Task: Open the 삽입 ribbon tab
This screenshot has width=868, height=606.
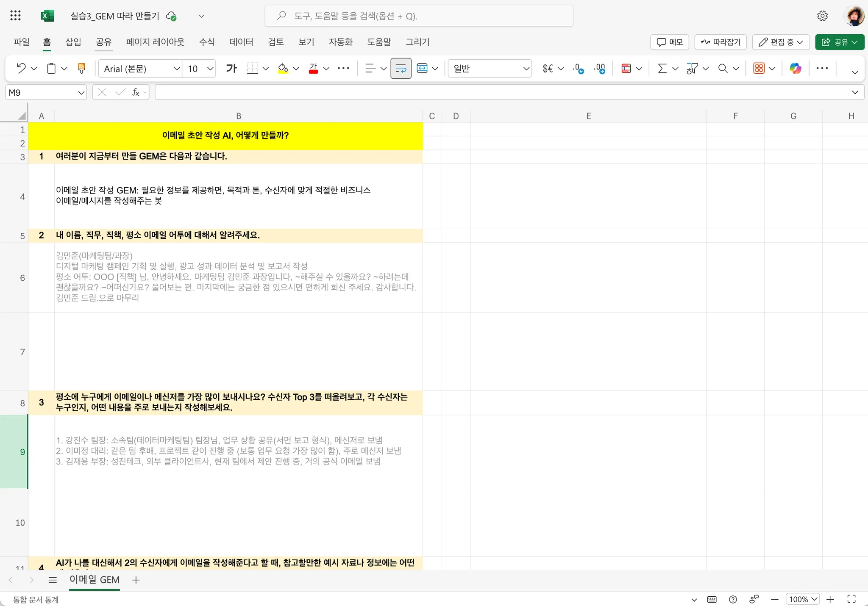Action: pyautogui.click(x=73, y=42)
